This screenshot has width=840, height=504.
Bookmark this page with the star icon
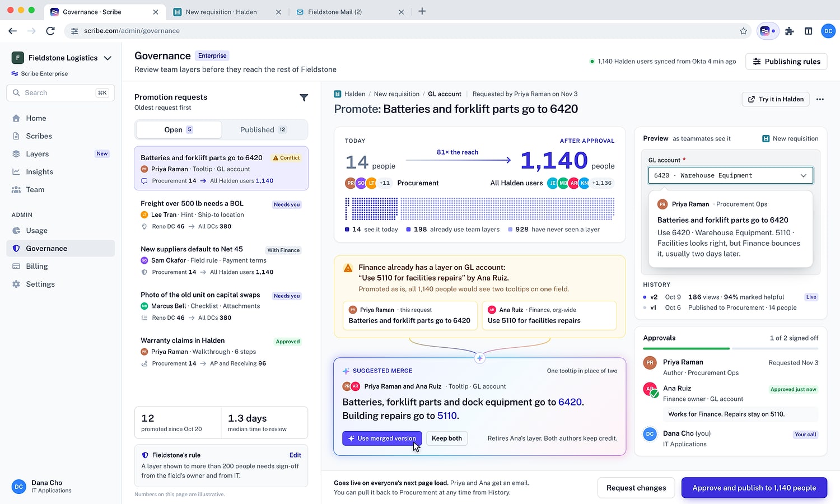pyautogui.click(x=744, y=31)
